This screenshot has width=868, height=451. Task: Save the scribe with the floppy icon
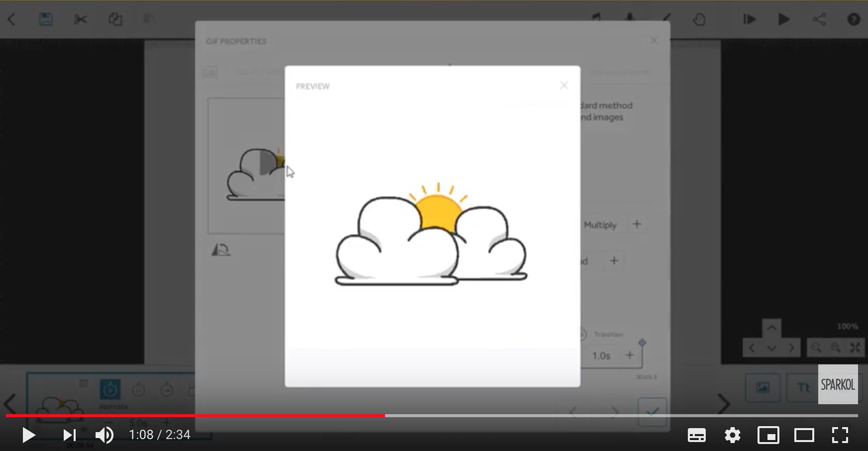pos(46,19)
